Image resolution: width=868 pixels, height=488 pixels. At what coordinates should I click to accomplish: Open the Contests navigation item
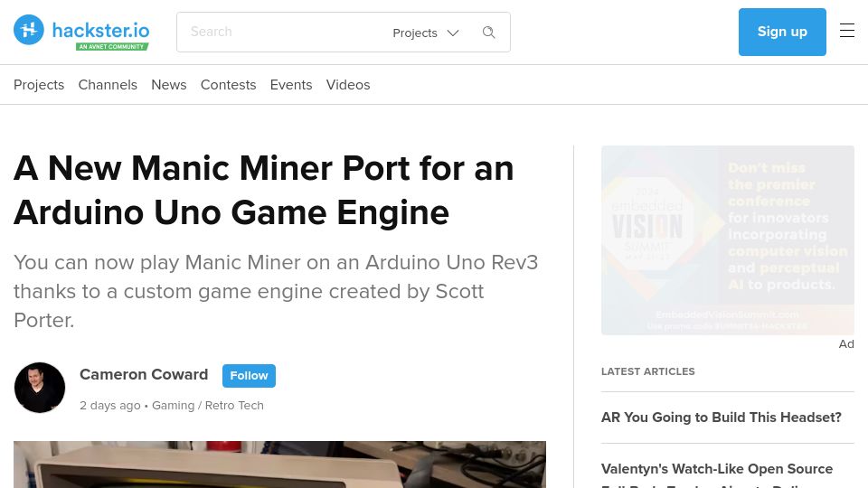point(228,85)
